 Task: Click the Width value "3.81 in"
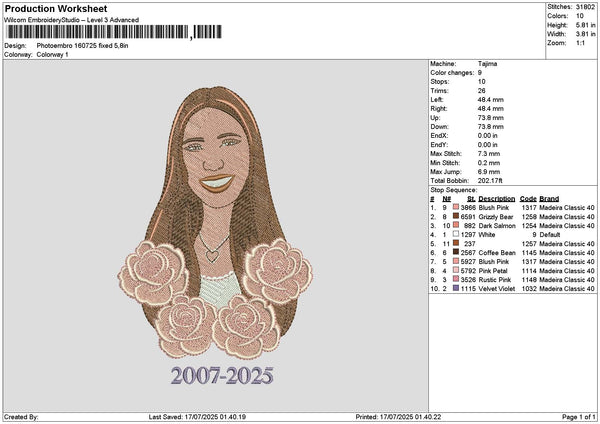click(x=586, y=34)
